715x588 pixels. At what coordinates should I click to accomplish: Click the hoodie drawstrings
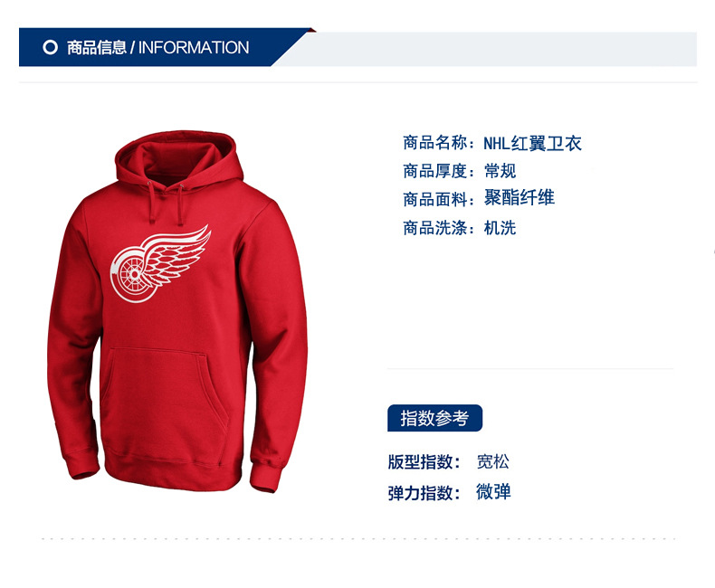tap(167, 203)
